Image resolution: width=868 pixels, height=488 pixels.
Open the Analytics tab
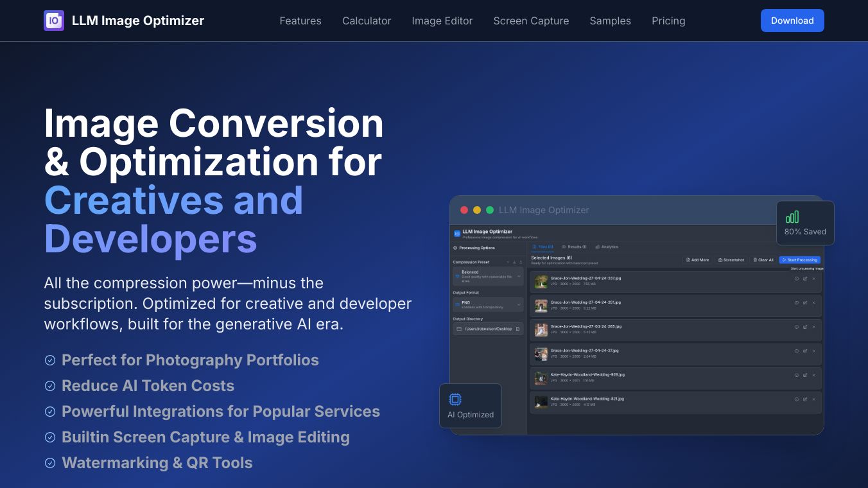click(x=607, y=247)
